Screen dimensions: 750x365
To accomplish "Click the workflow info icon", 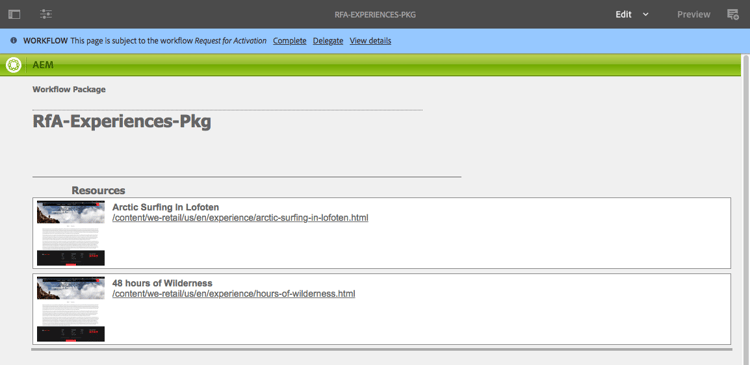I will [13, 41].
